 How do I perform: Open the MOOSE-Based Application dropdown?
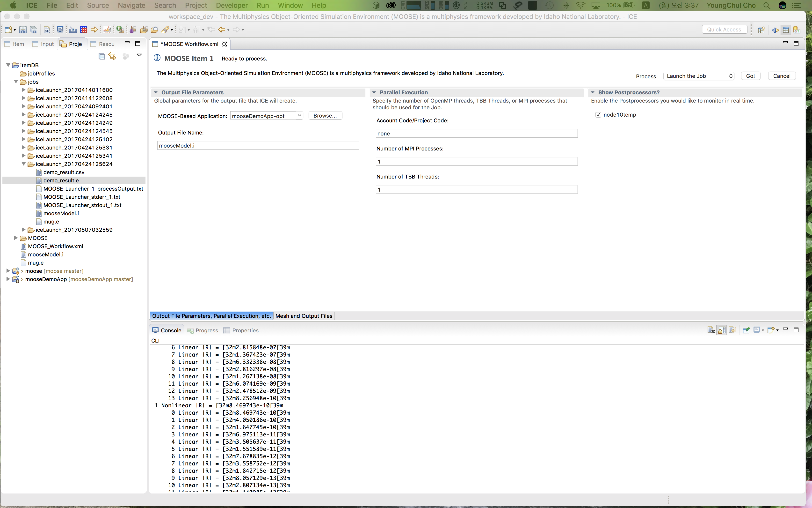[299, 116]
